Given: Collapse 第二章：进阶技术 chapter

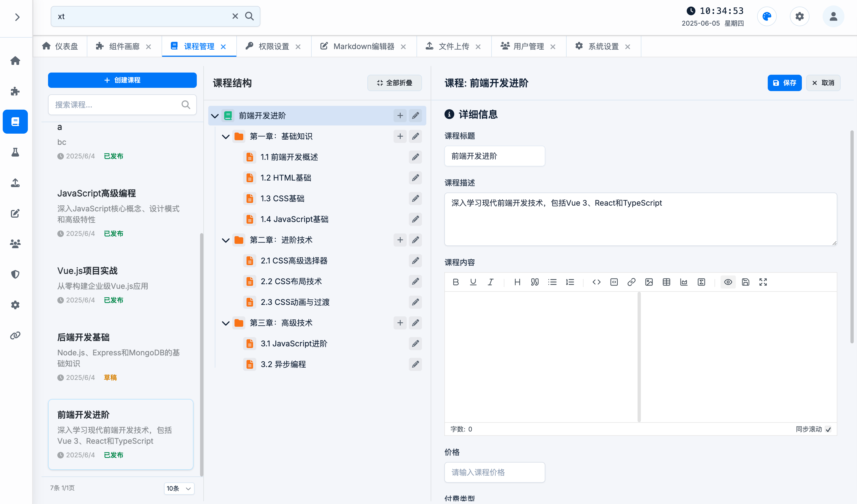Looking at the screenshot, I should coord(225,240).
